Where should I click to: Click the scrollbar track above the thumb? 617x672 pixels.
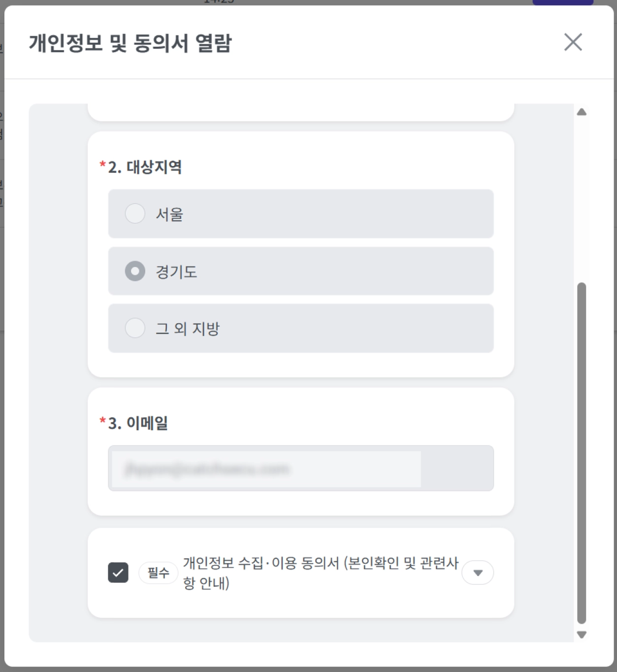tap(582, 197)
